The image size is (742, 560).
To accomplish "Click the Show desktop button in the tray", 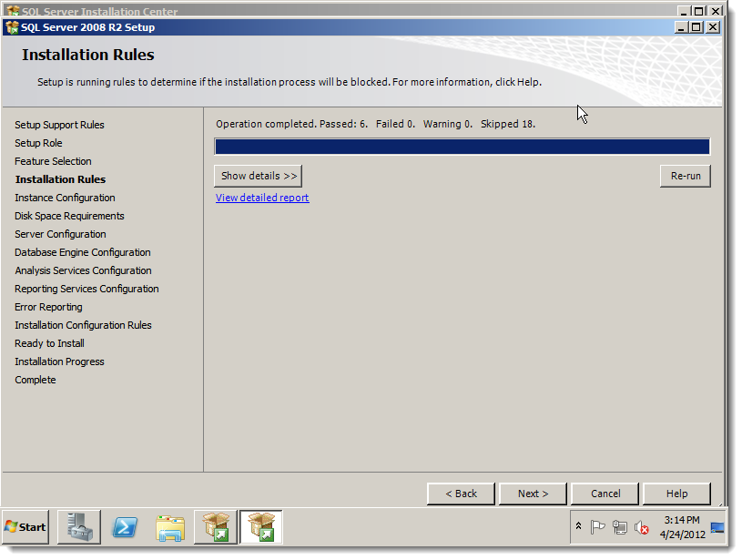I will 717,527.
